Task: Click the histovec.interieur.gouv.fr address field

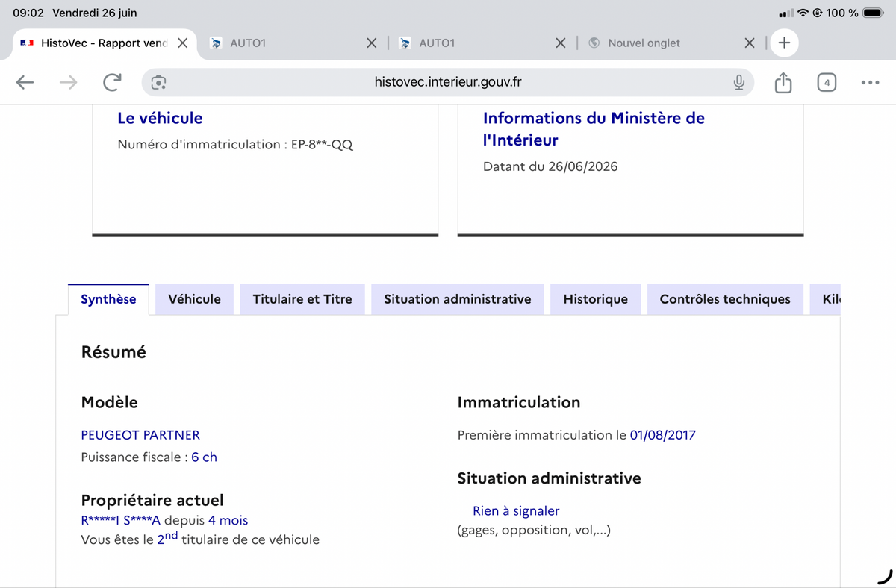Action: (448, 82)
